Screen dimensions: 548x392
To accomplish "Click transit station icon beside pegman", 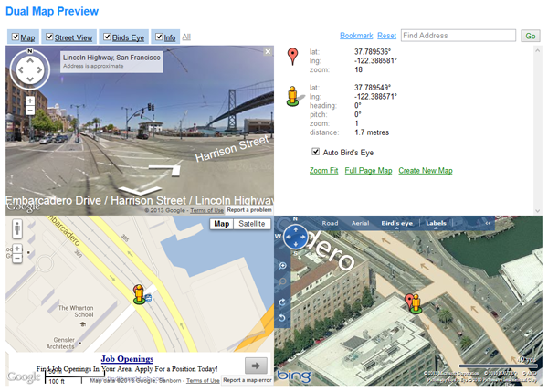I will point(149,298).
